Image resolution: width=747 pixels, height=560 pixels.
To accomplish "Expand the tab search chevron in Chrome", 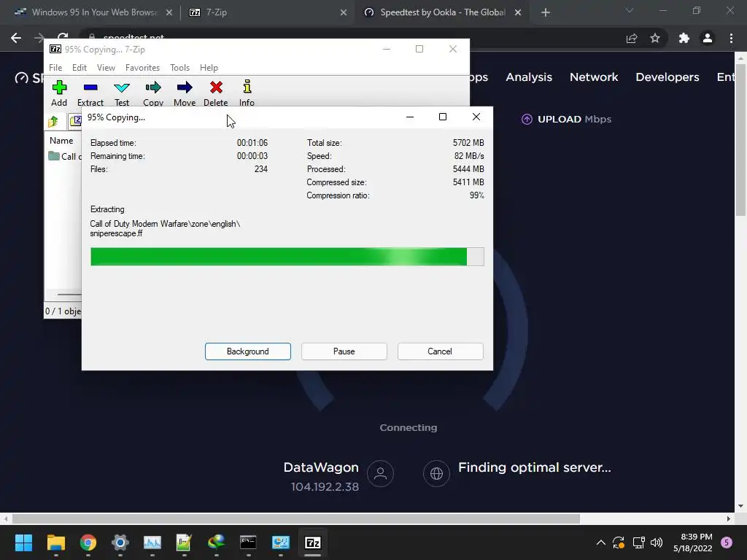I will [x=630, y=10].
